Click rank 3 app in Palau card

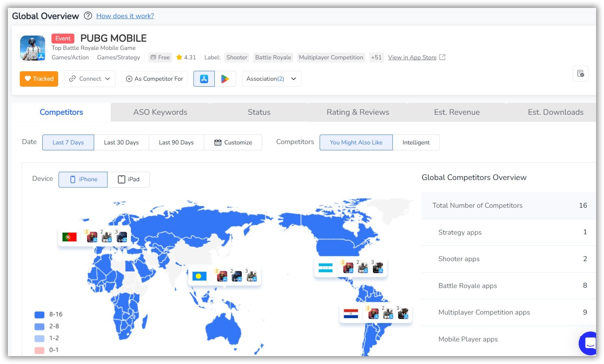click(252, 276)
